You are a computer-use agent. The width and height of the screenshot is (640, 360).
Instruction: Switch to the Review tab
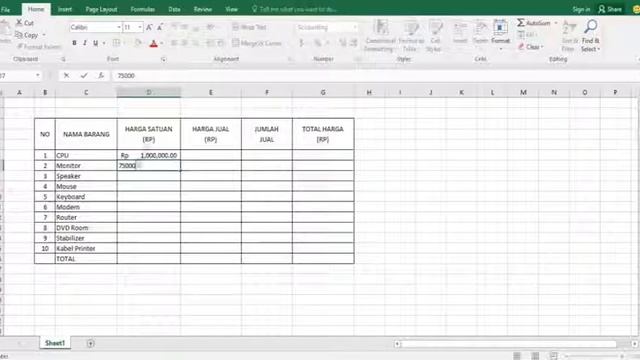[203, 9]
